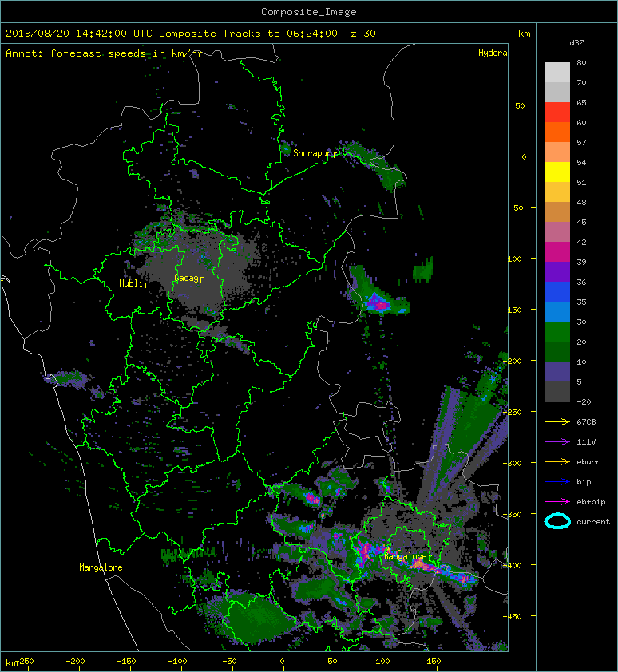
Task: Click the dark grey 5 to -20 swatch
Action: (557, 392)
